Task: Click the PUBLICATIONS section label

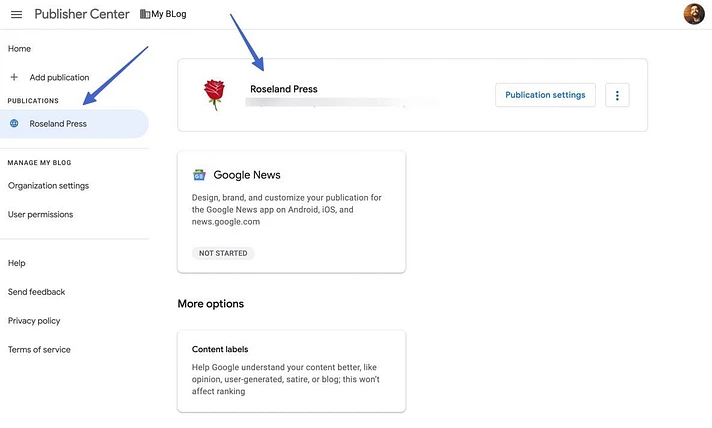Action: coord(33,101)
